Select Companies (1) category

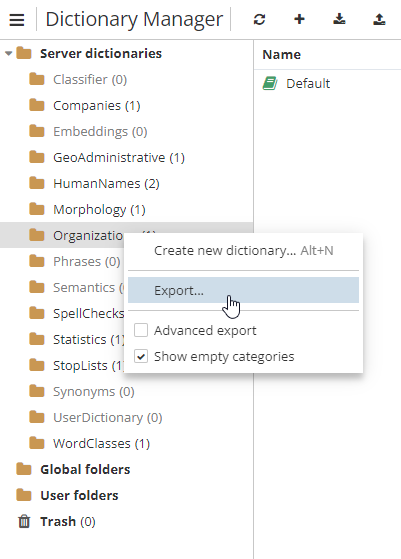(x=97, y=106)
